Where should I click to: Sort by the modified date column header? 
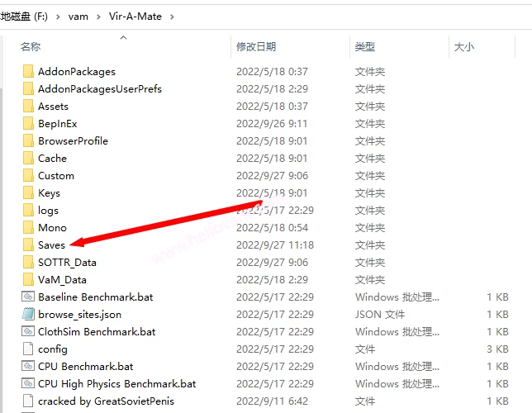tap(256, 47)
